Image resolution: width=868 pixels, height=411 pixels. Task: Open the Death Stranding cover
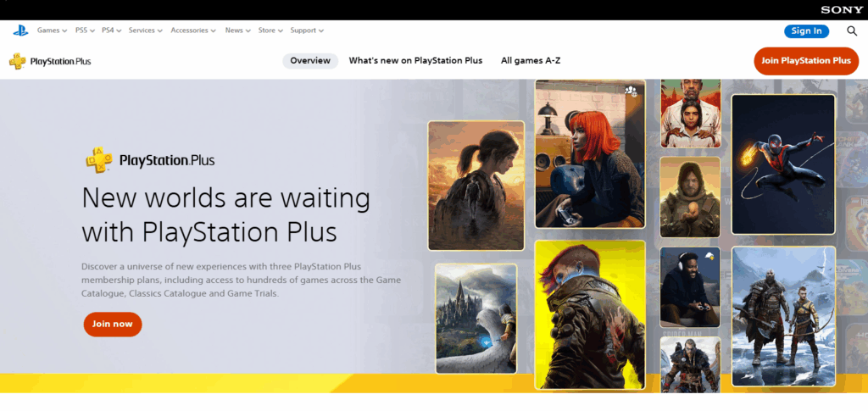(690, 197)
